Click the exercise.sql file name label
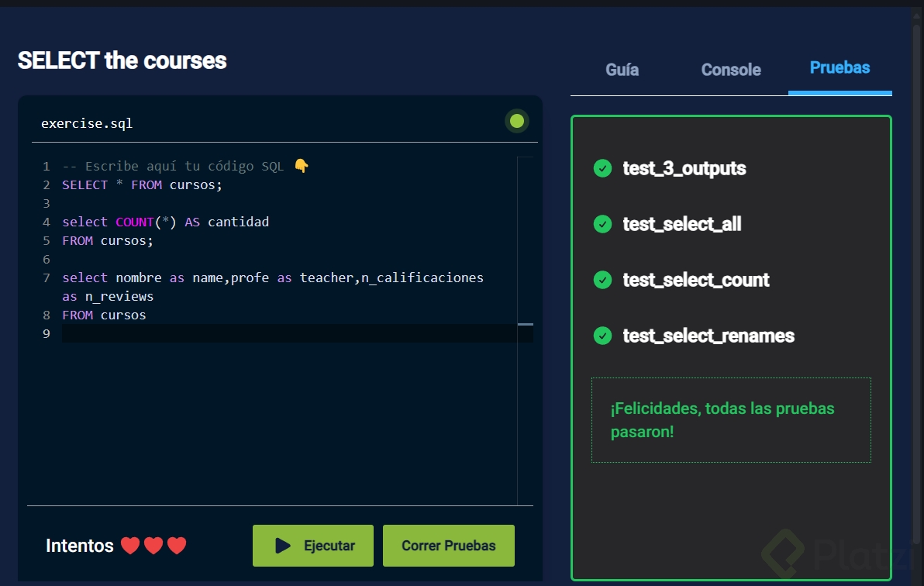Screen dimensions: 924x586 click(x=87, y=123)
